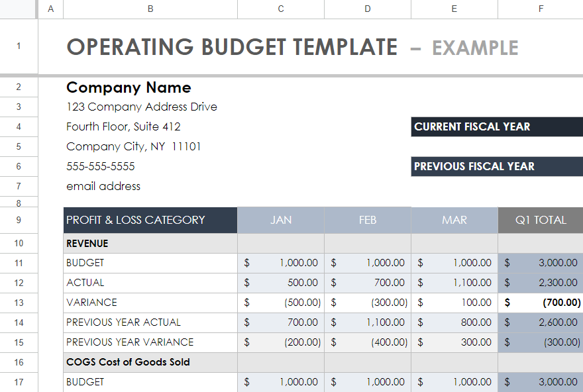The width and height of the screenshot is (583, 392).
Task: Select row 13 header
Action: pyautogui.click(x=19, y=303)
